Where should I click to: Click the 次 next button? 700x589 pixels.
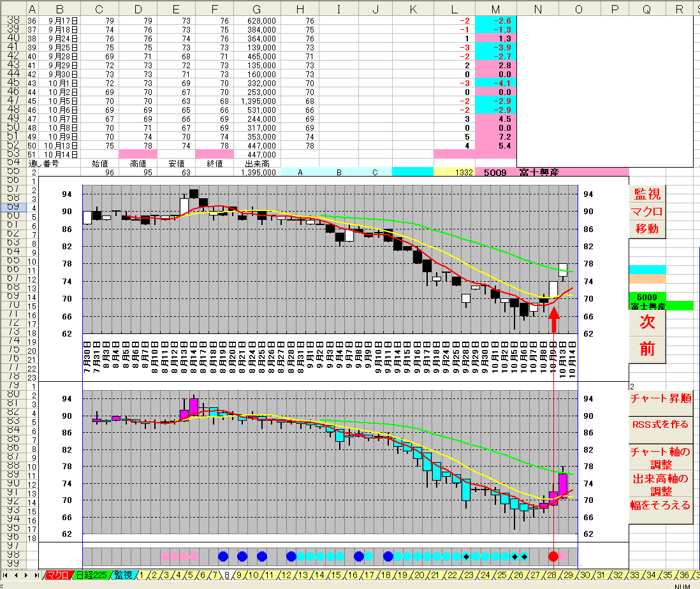(x=647, y=323)
